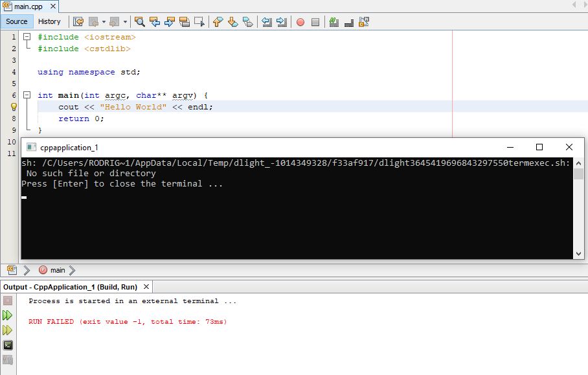Screen dimensions: 588x375
Task: Jump to Previous Bookmark icon
Action: [x=218, y=22]
